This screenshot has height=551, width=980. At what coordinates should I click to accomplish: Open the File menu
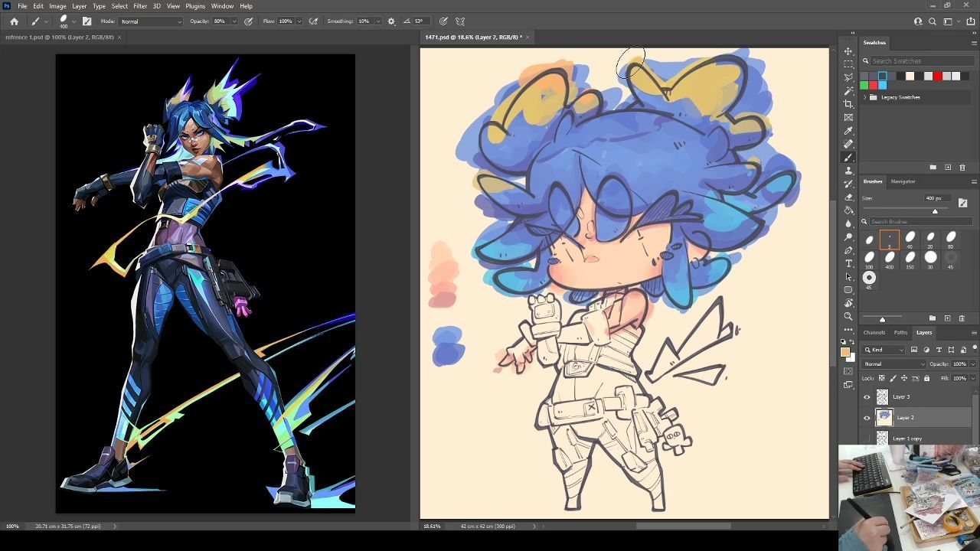pyautogui.click(x=22, y=6)
